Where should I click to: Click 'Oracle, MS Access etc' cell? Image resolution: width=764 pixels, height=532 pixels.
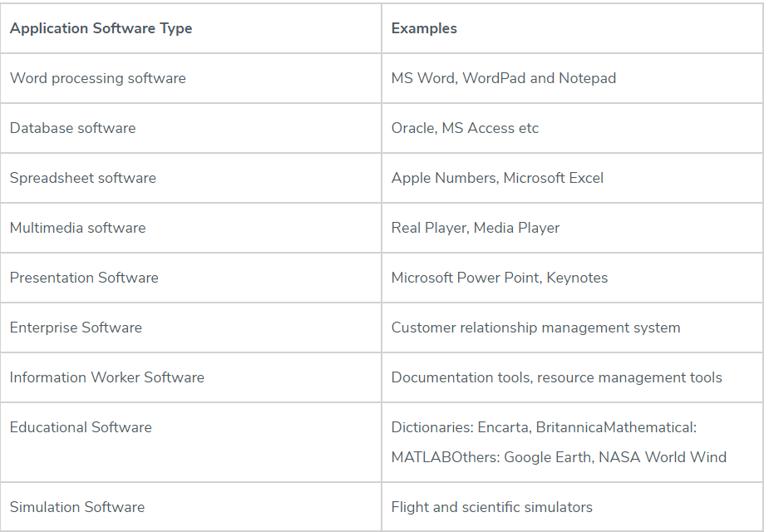point(465,128)
